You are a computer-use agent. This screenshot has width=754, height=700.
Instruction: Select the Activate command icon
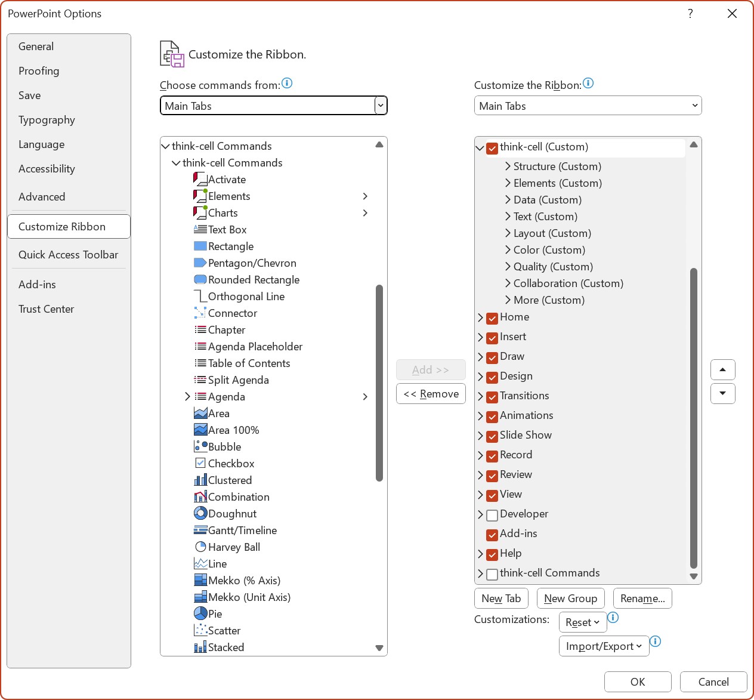200,179
